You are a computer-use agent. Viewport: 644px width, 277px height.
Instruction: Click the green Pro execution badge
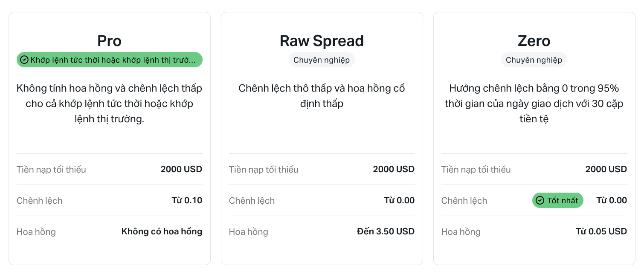[x=110, y=60]
